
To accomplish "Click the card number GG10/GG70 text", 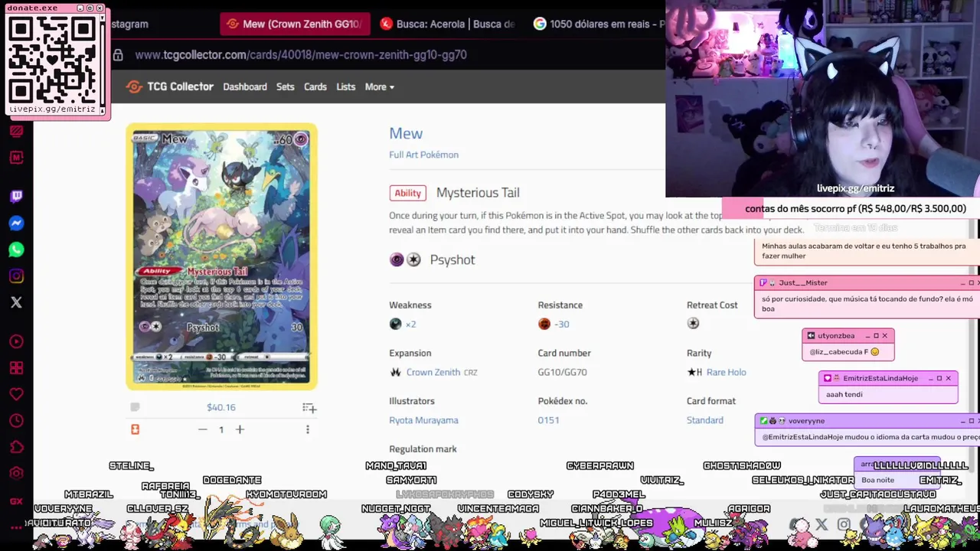I will [562, 372].
